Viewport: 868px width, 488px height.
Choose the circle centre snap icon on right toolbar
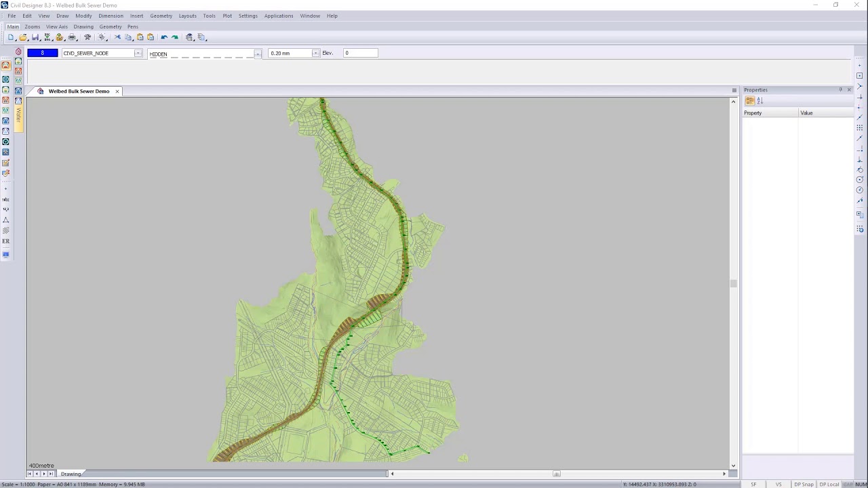pyautogui.click(x=860, y=180)
